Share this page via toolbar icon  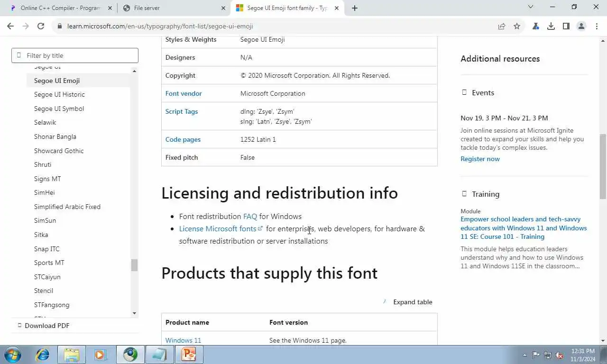pos(502,27)
